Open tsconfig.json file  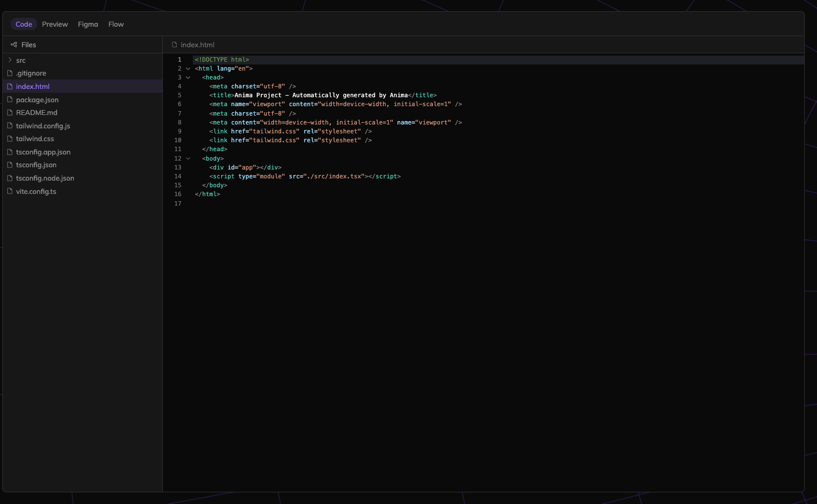(x=82, y=164)
